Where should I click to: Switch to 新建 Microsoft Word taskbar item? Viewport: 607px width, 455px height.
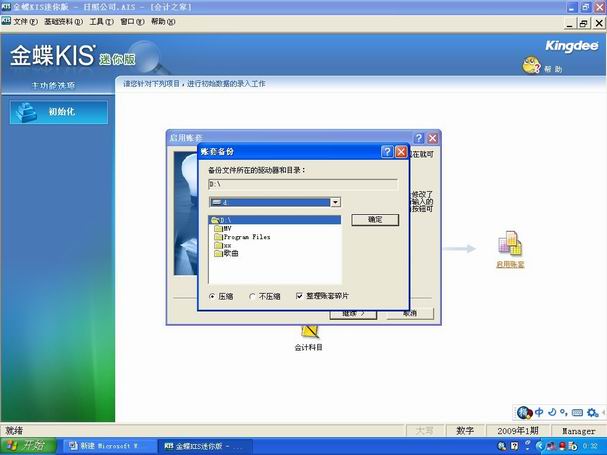click(x=108, y=446)
